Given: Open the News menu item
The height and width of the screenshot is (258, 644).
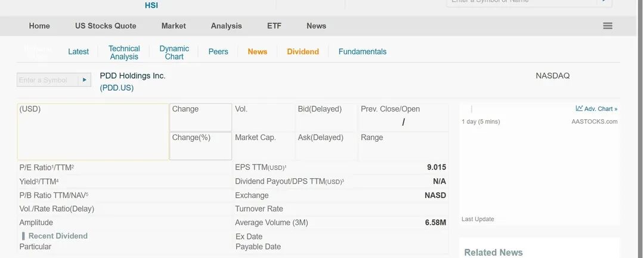Looking at the screenshot, I should pos(316,26).
